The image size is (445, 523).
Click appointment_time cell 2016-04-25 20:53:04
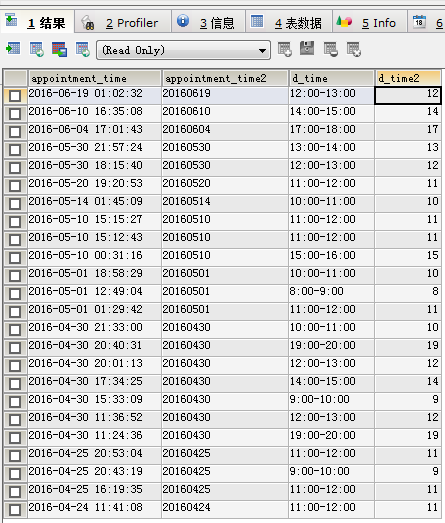(x=94, y=456)
